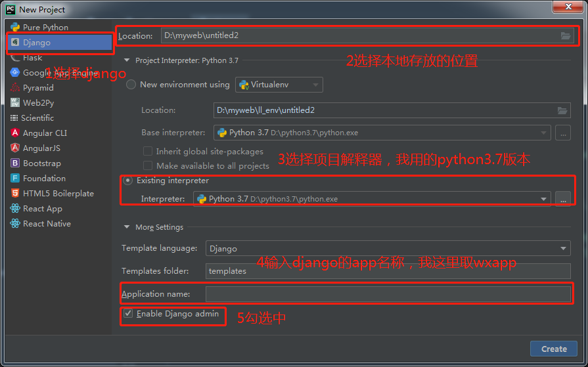This screenshot has height=367, width=588.
Task: Open browse dialog for existing Interpreter
Action: point(563,199)
